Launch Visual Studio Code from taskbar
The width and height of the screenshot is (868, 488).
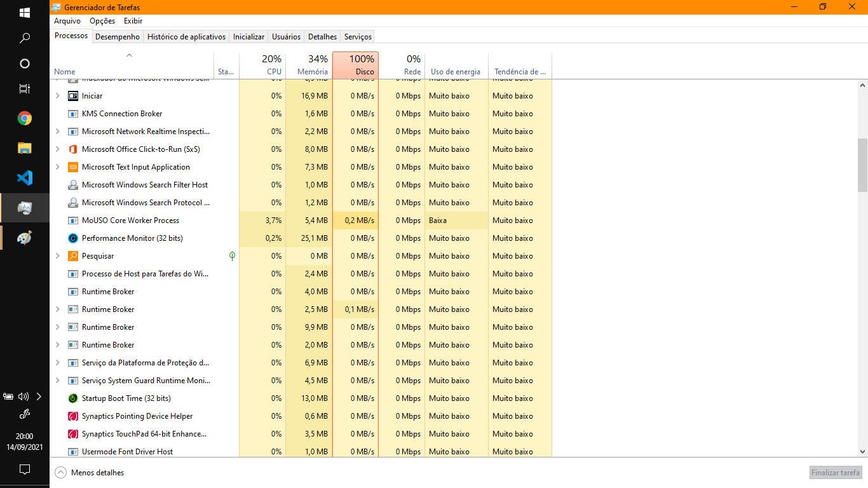click(x=25, y=178)
